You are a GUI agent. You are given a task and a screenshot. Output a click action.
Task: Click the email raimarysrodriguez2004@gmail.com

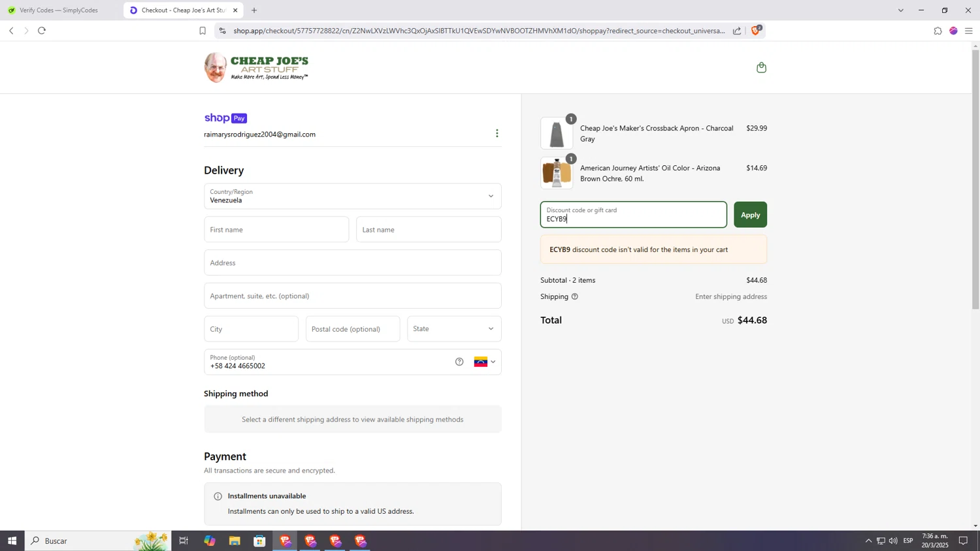(259, 134)
